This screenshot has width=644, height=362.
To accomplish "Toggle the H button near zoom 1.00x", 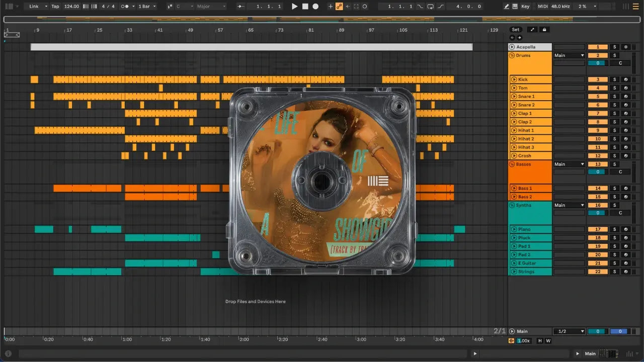I will (x=540, y=341).
